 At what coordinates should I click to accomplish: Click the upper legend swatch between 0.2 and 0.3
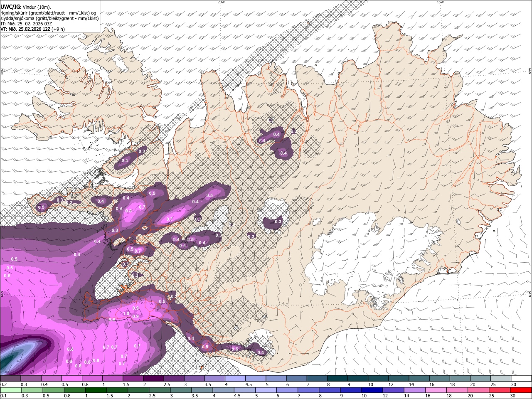click(10, 379)
